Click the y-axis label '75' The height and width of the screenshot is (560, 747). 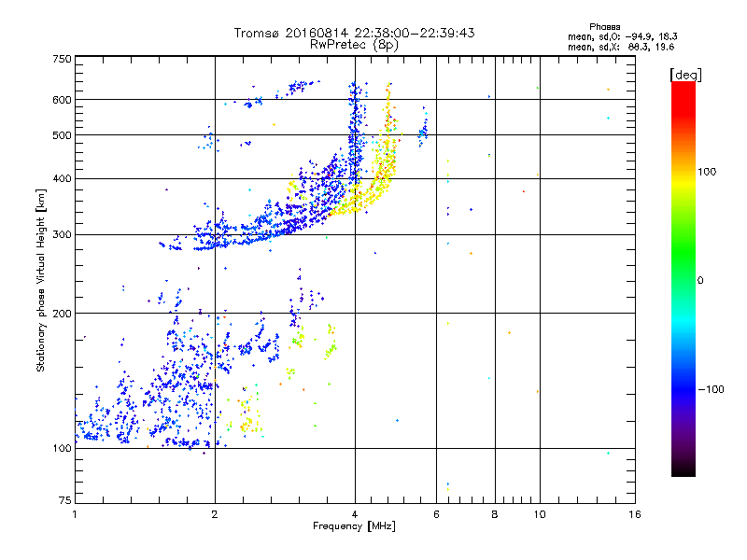[x=65, y=500]
